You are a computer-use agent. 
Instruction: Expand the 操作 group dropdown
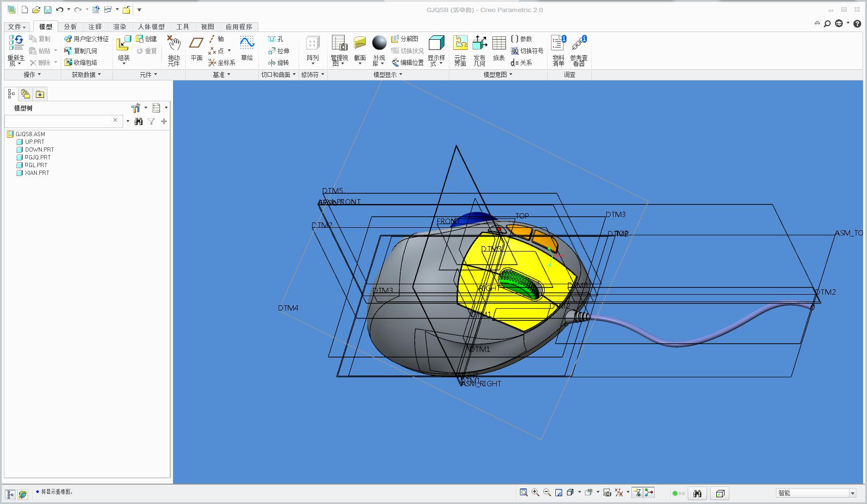[x=32, y=75]
